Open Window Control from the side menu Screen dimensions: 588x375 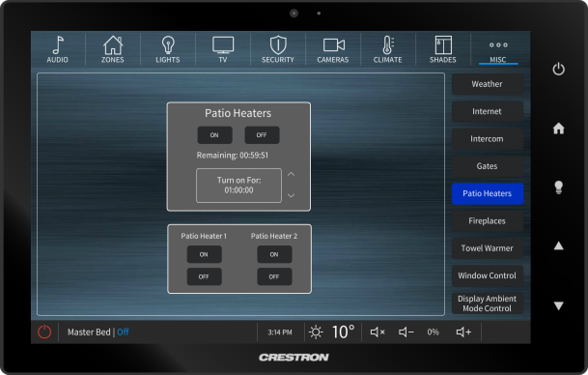coord(488,275)
